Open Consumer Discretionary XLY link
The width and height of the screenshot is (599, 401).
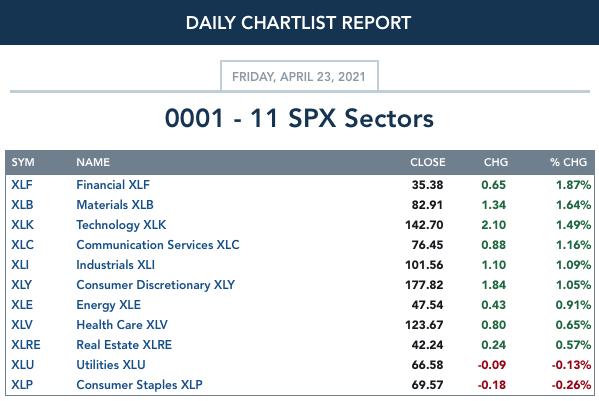(155, 285)
